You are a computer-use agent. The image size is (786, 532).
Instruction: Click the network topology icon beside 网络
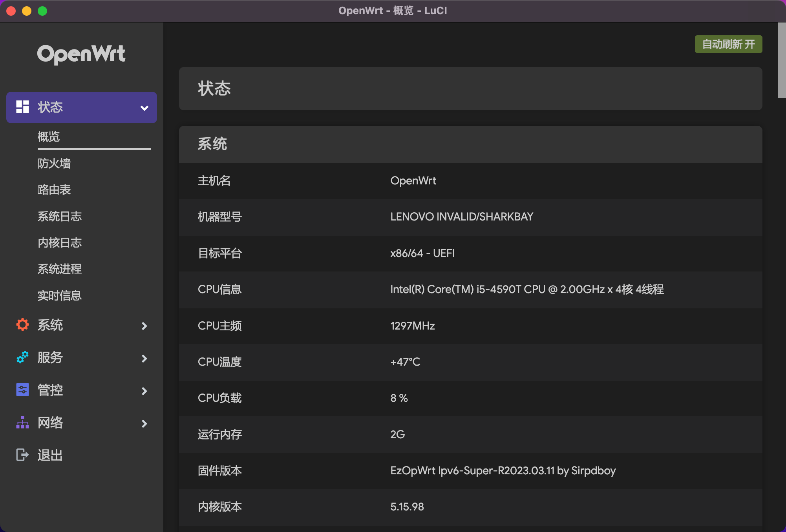click(22, 423)
